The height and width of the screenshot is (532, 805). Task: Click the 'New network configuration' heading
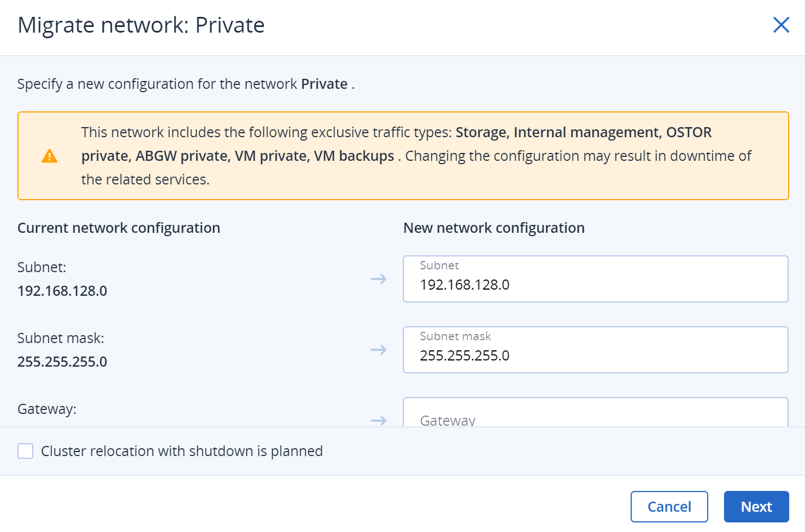coord(494,228)
